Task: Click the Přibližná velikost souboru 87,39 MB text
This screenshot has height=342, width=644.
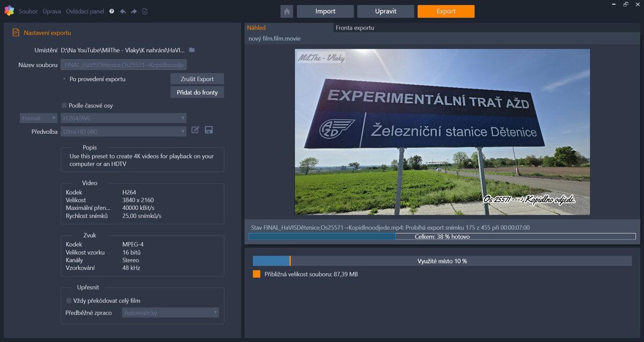Action: (x=311, y=274)
